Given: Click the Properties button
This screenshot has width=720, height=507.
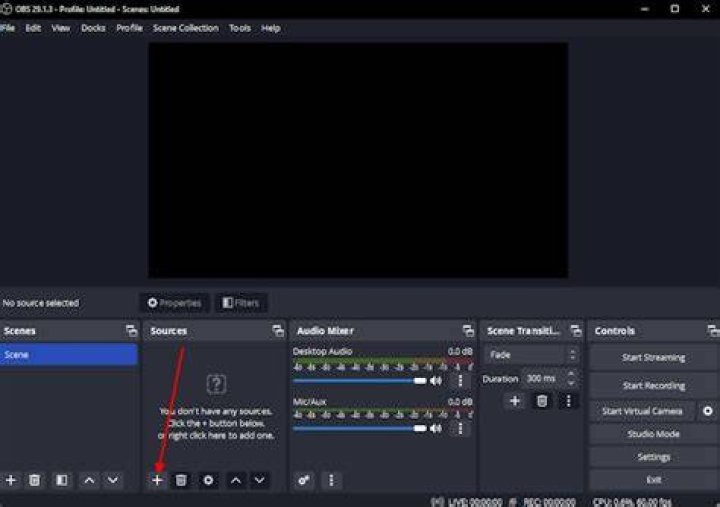Looking at the screenshot, I should pyautogui.click(x=174, y=303).
